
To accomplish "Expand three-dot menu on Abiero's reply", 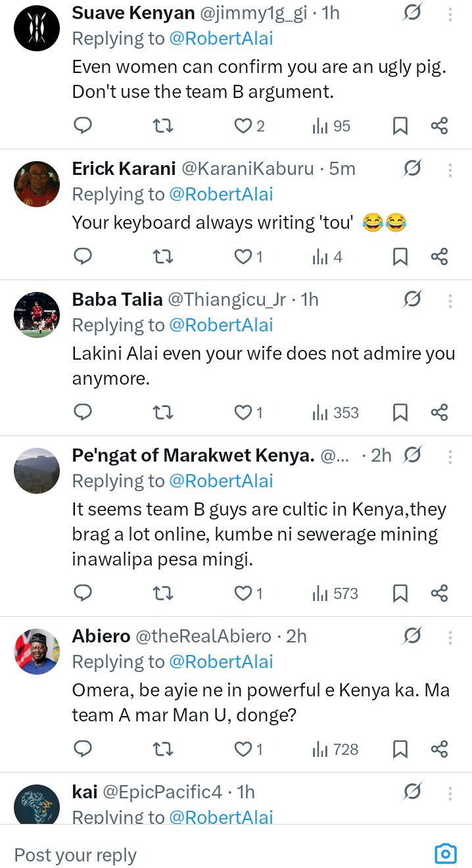I will (x=450, y=637).
